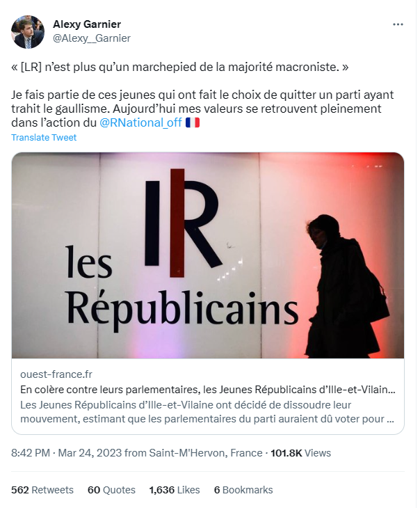Viewport: 420px width, 508px height.
Task: Show the 60 Quotes list
Action: click(x=111, y=490)
